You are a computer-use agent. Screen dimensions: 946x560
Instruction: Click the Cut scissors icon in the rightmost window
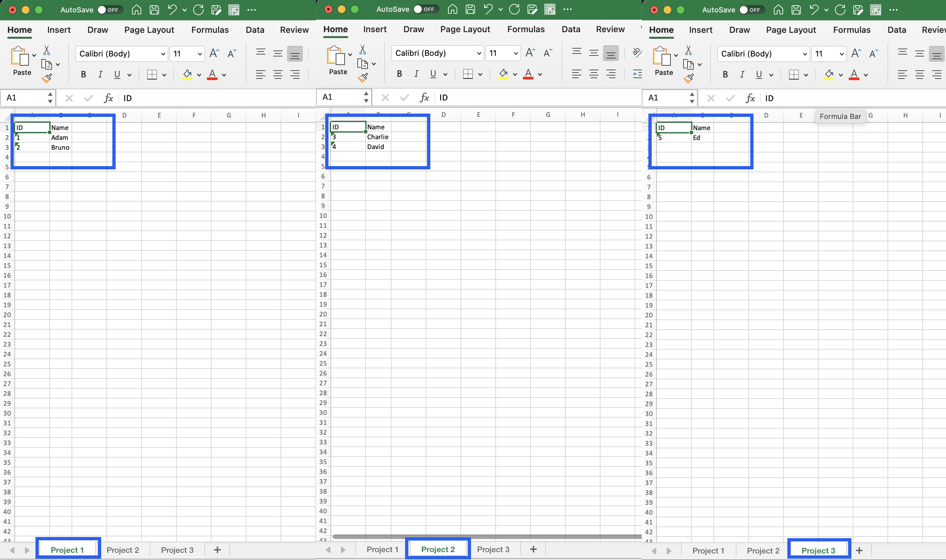tap(688, 50)
